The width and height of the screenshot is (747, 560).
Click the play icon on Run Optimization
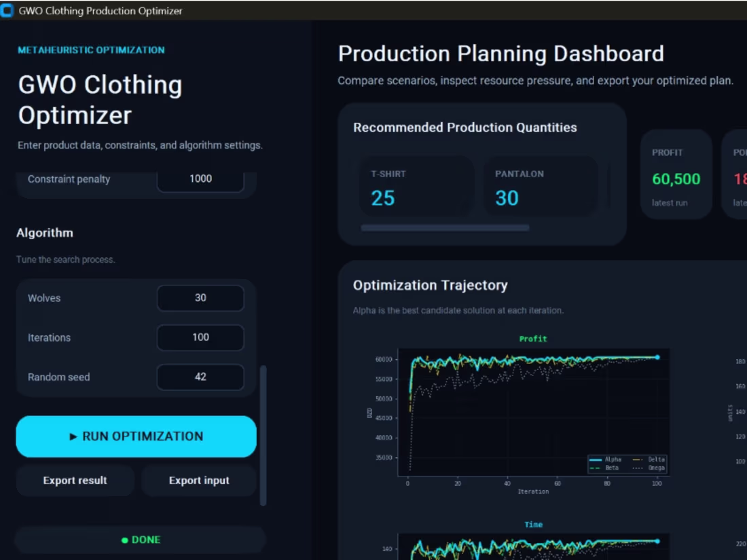point(73,436)
